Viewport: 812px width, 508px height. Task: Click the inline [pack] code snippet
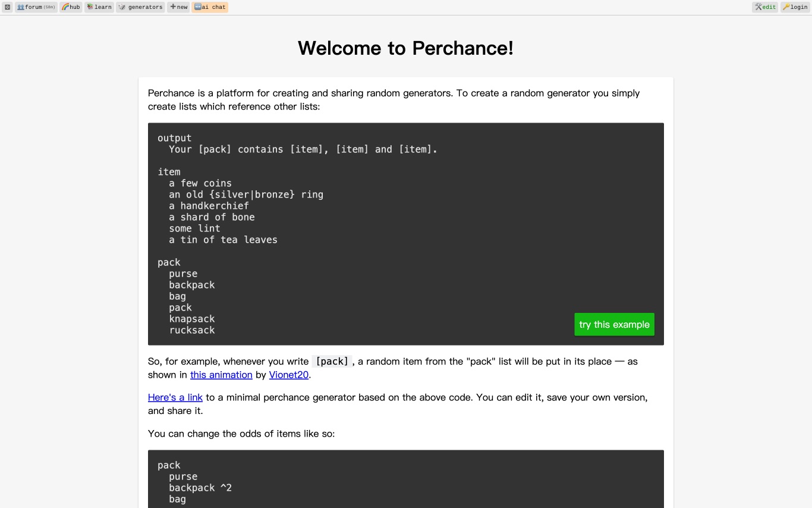332,362
